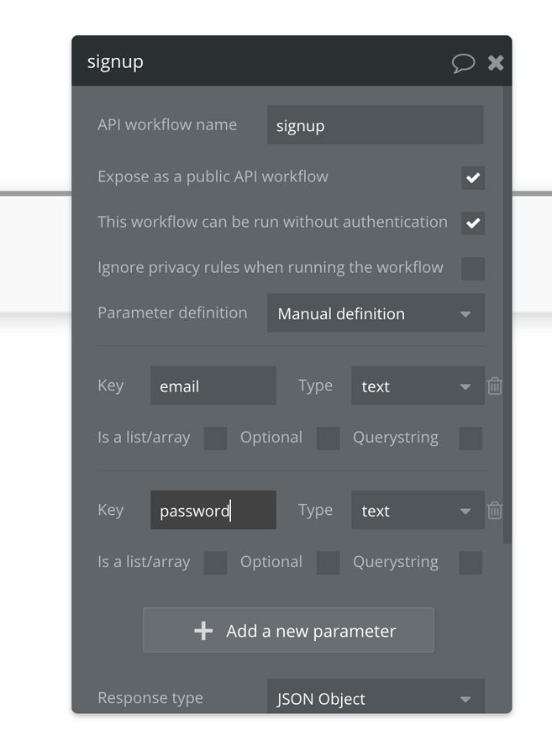Screen dimensions: 552x756
Task: Mark password parameter as list/array
Action: pyautogui.click(x=215, y=563)
